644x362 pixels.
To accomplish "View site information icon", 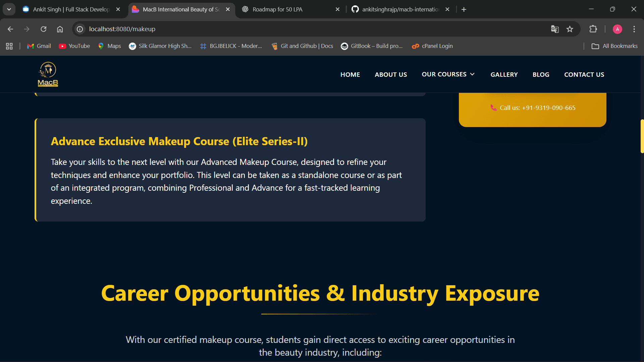I will coord(80,29).
